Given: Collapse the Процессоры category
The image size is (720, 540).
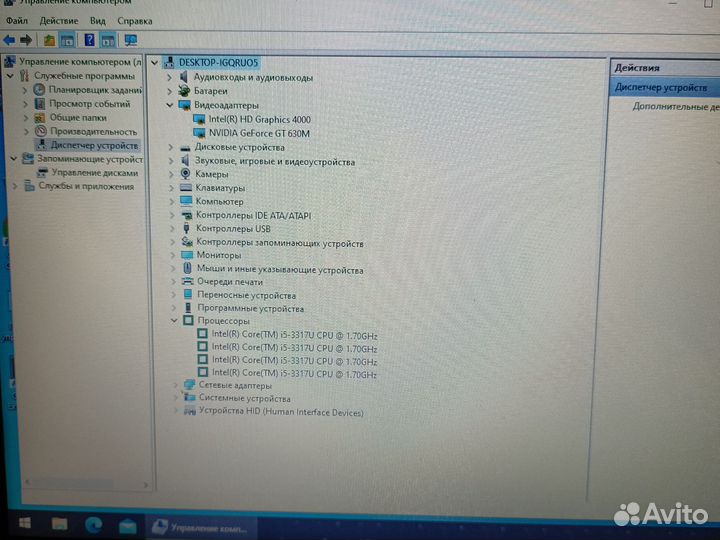Looking at the screenshot, I should point(174,321).
